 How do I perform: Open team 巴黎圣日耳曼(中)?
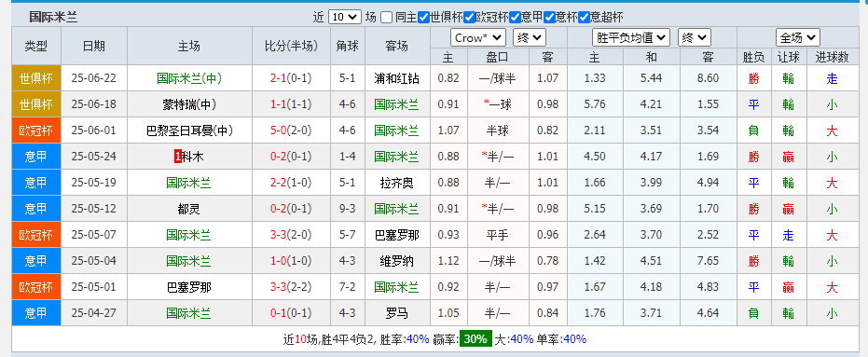pos(188,130)
